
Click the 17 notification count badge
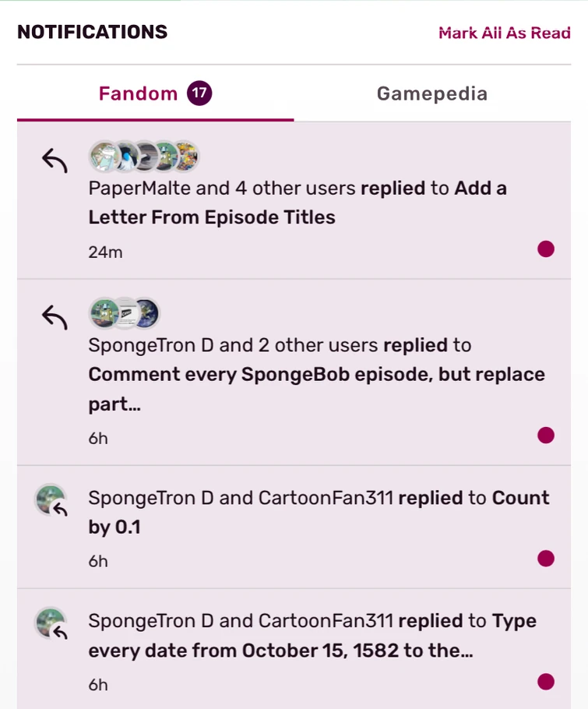(x=201, y=93)
